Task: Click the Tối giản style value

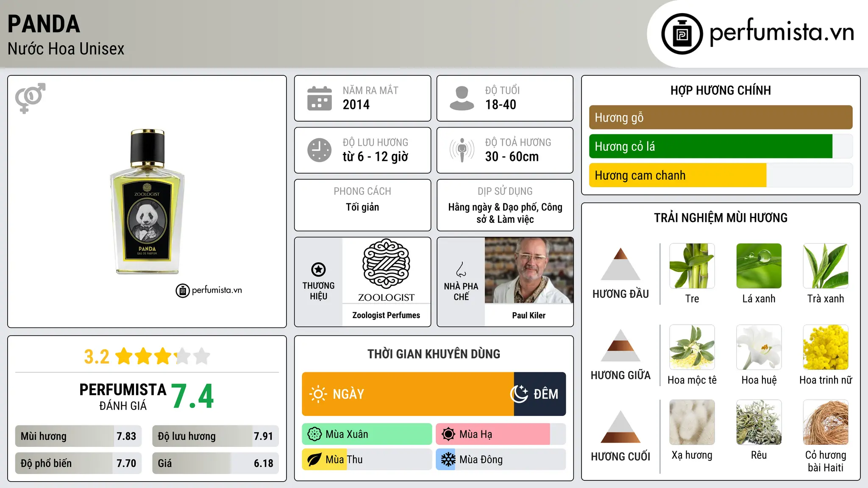Action: coord(362,207)
